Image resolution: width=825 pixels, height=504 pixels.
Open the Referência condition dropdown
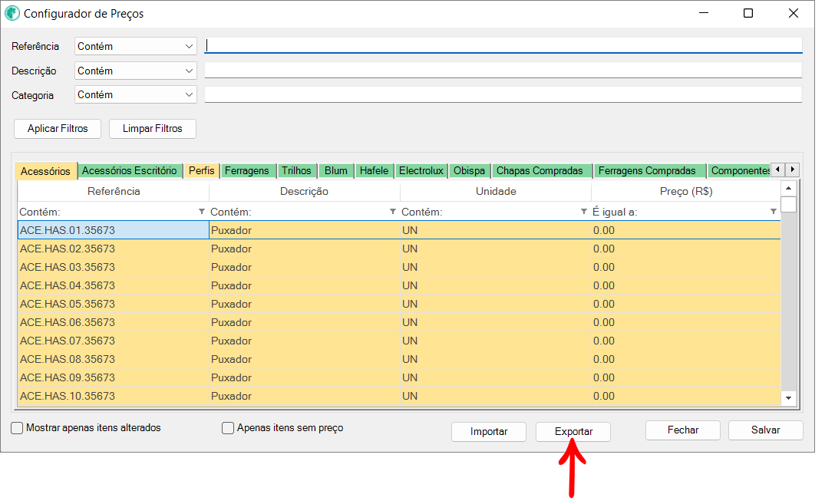coord(136,46)
